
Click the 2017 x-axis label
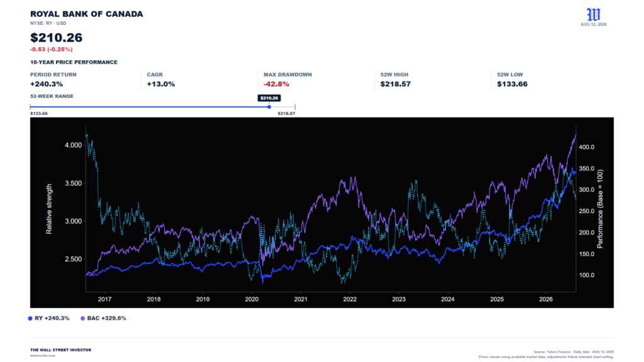coord(105,300)
